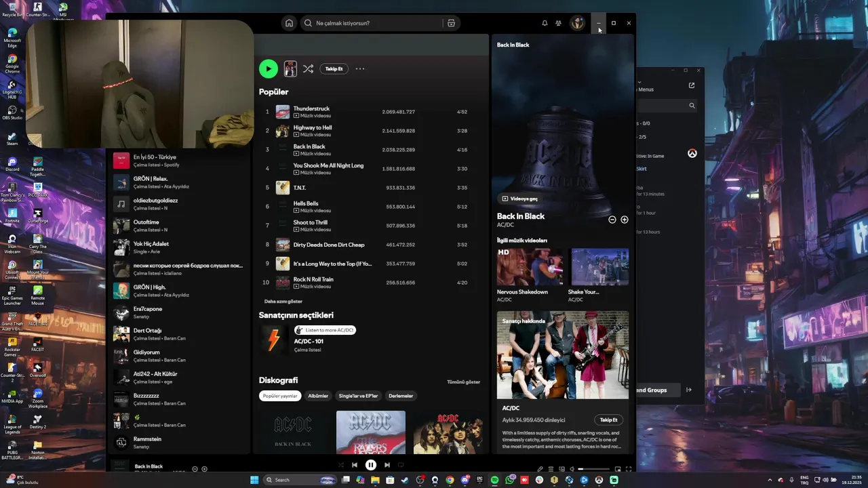Screen dimensions: 868x488
Task: Toggle the mini player icon
Action: pyautogui.click(x=618, y=469)
